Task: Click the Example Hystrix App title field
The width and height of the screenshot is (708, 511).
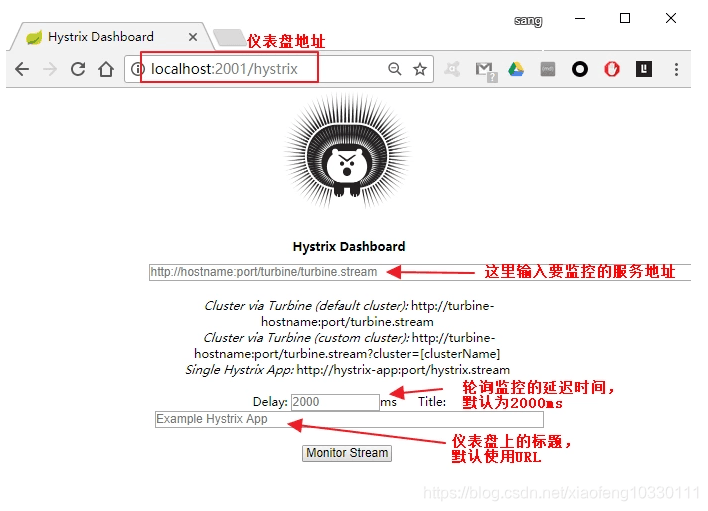Action: tap(349, 419)
